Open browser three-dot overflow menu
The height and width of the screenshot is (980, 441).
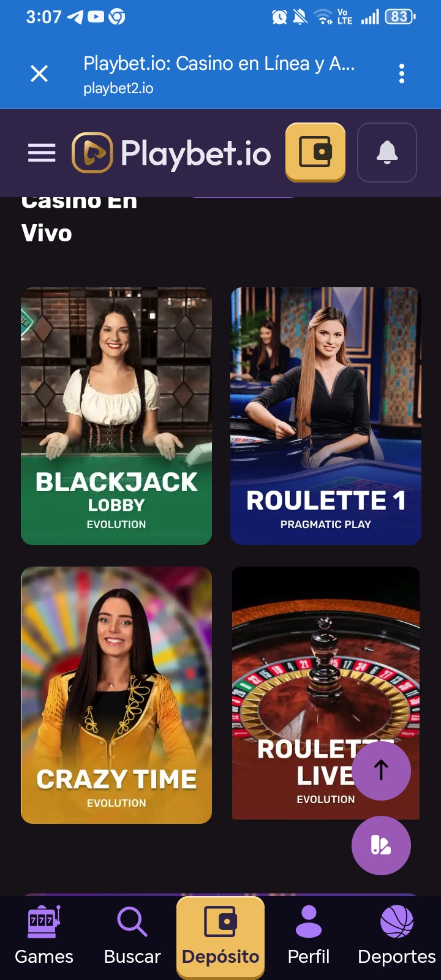pyautogui.click(x=402, y=73)
